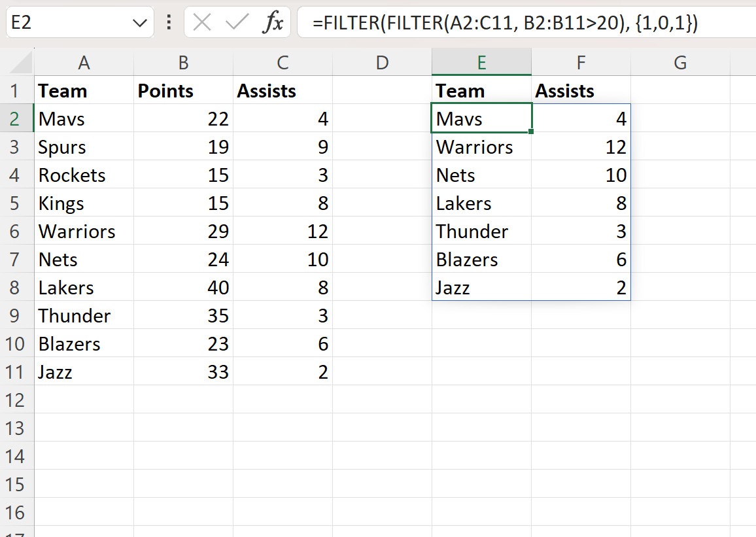This screenshot has height=537, width=756.
Task: Click the formula bar options dots
Action: click(169, 23)
